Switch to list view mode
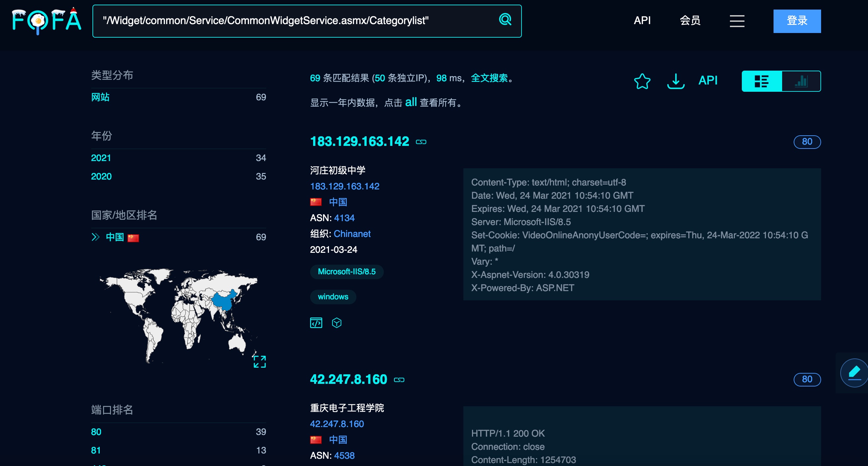868x466 pixels. (x=762, y=81)
